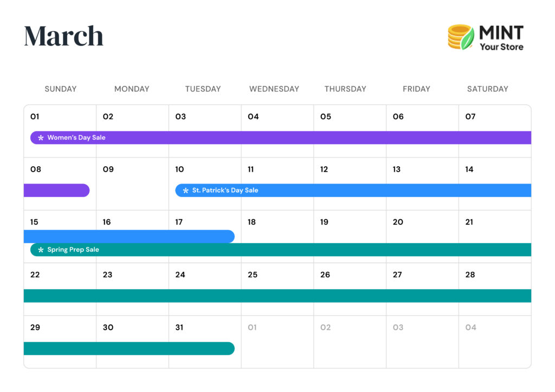The height and width of the screenshot is (392, 555).
Task: Click the teal bar in the 22–28 week row
Action: [x=277, y=296]
